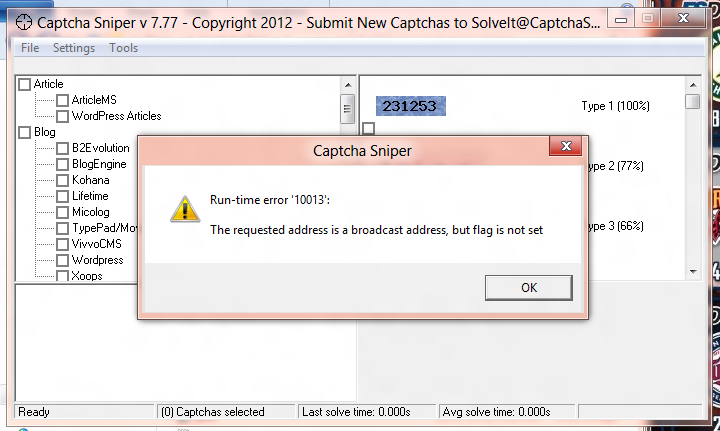The width and height of the screenshot is (720, 431).
Task: Select the Type 2 (77%) label
Action: click(616, 166)
